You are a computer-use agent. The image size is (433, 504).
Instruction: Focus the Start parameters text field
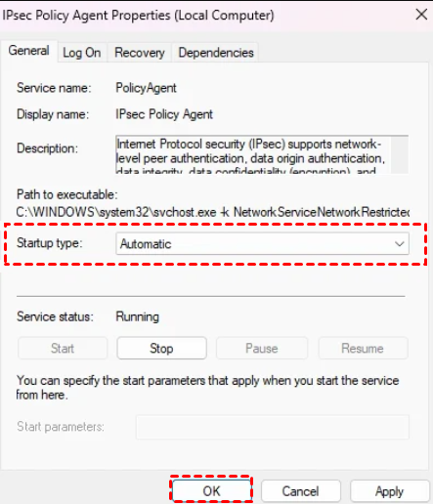click(x=273, y=427)
